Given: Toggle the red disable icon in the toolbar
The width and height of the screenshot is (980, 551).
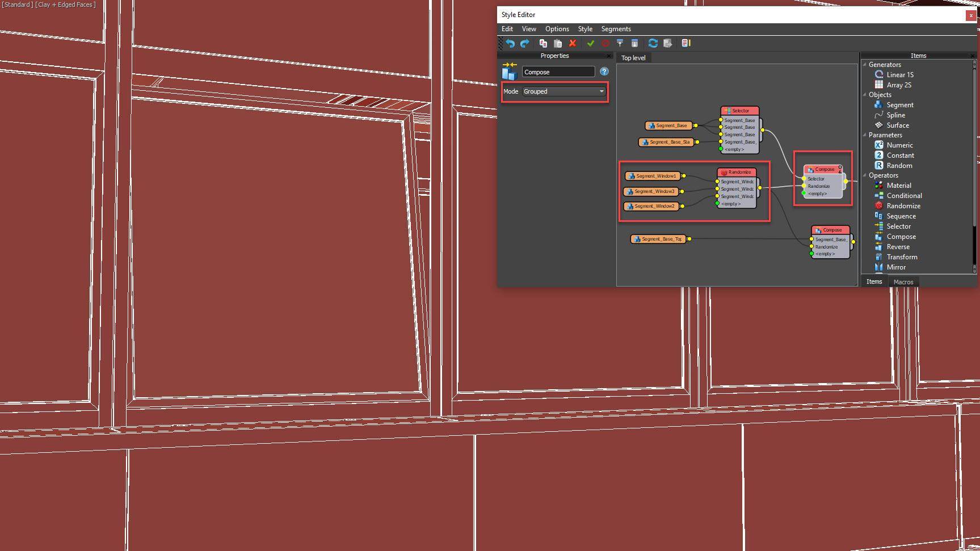Looking at the screenshot, I should click(x=605, y=43).
